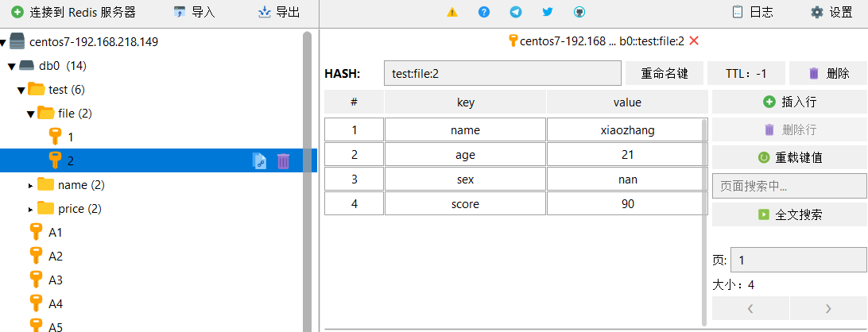This screenshot has height=332, width=868.
Task: Collapse the db0 database node
Action: 12,67
